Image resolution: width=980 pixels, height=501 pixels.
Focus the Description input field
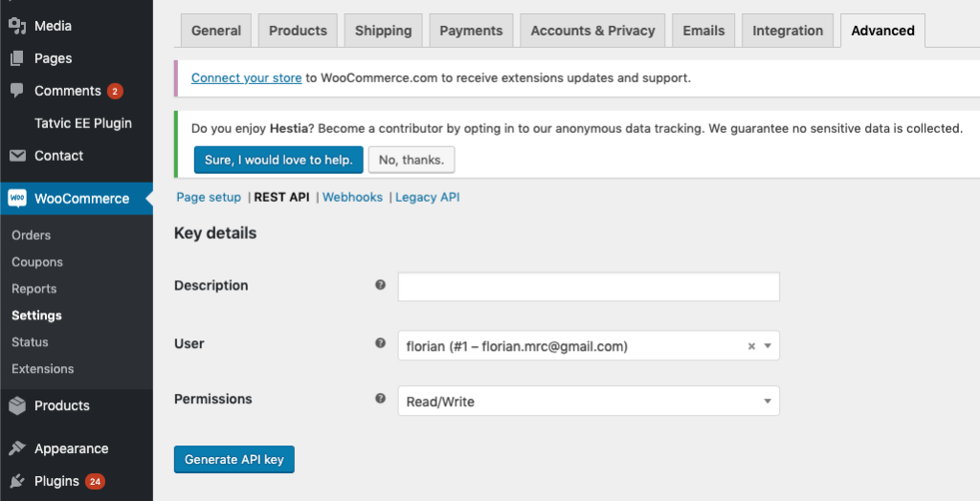coord(589,287)
